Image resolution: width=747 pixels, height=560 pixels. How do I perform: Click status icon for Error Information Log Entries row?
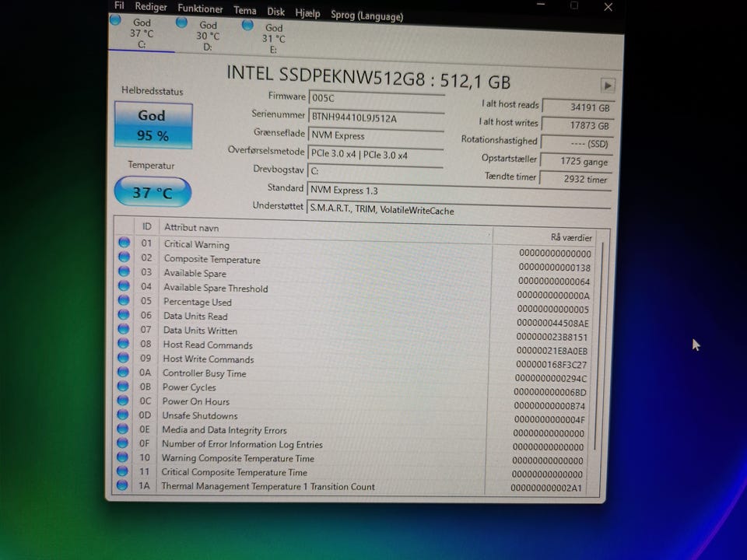[122, 443]
